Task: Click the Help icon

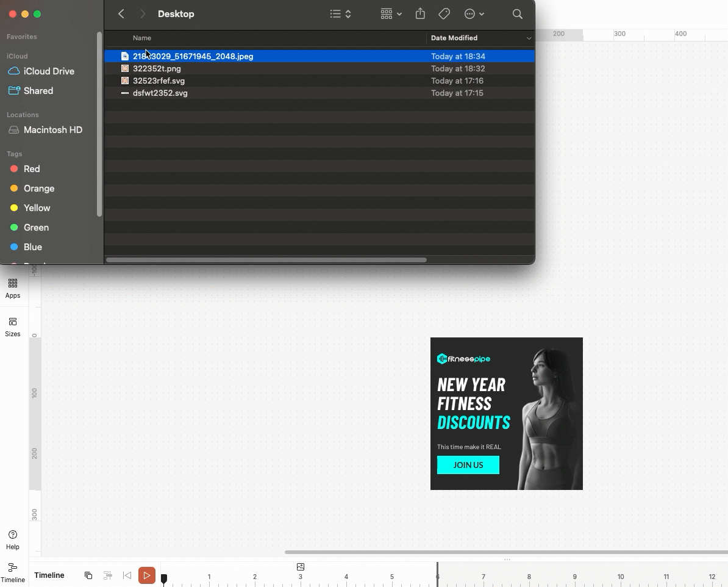Action: [x=13, y=539]
